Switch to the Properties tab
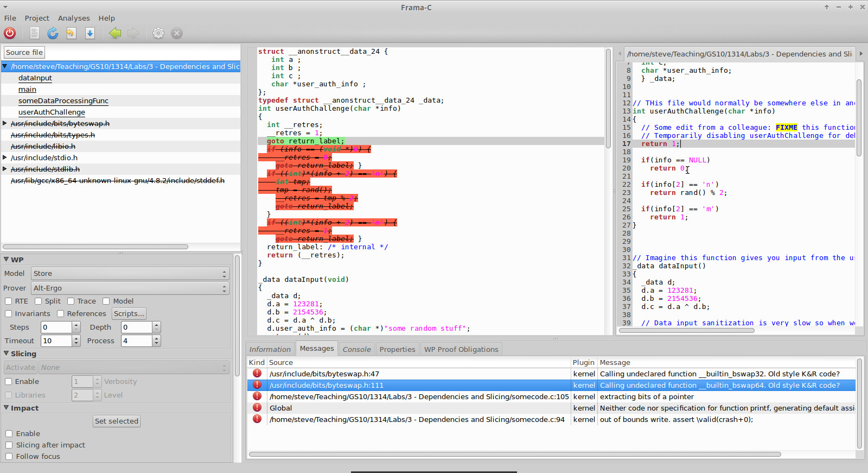868x473 pixels. coord(398,349)
